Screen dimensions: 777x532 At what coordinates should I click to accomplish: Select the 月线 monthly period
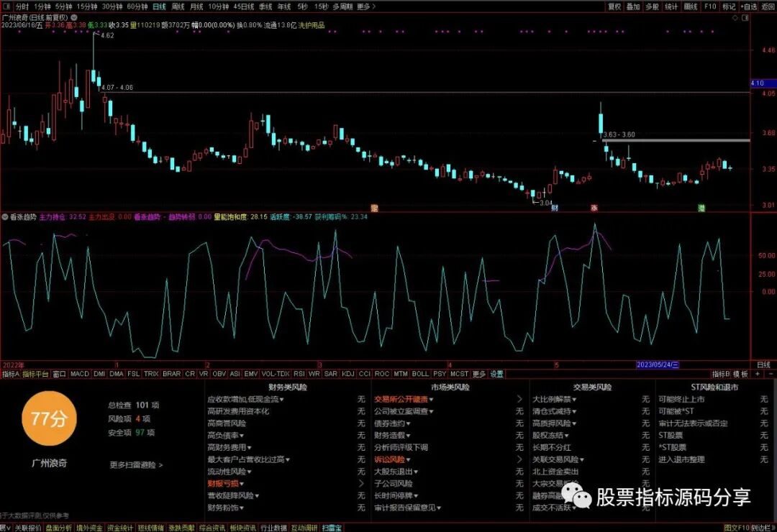coord(196,6)
